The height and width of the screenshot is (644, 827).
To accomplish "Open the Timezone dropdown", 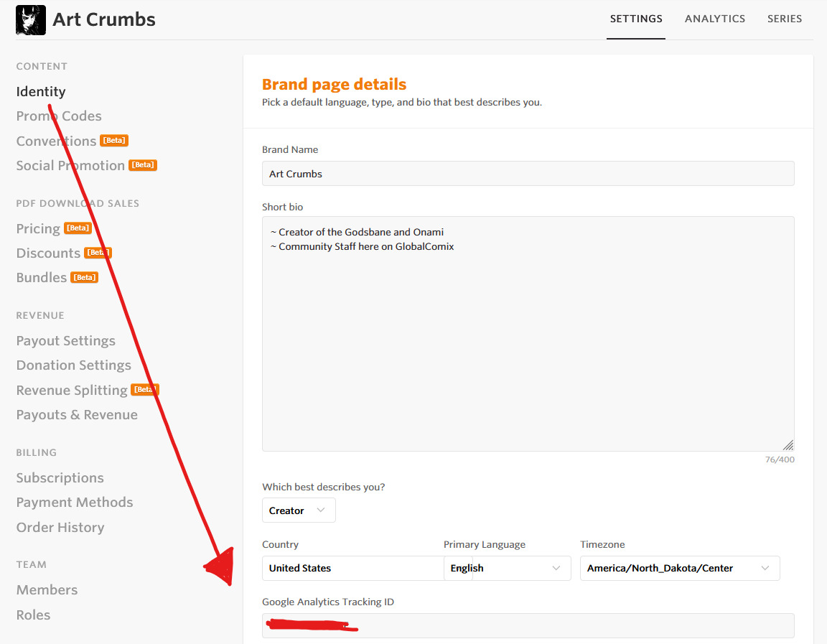I will [680, 568].
